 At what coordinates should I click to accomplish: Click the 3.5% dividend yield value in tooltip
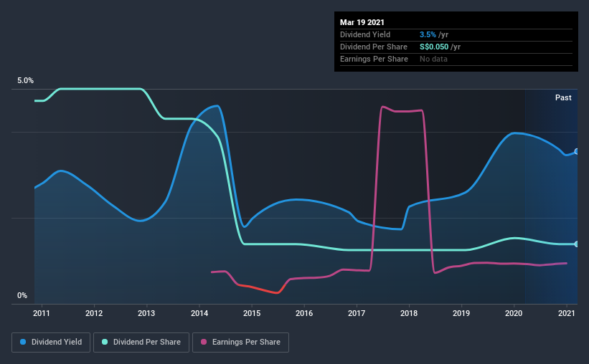coord(428,34)
